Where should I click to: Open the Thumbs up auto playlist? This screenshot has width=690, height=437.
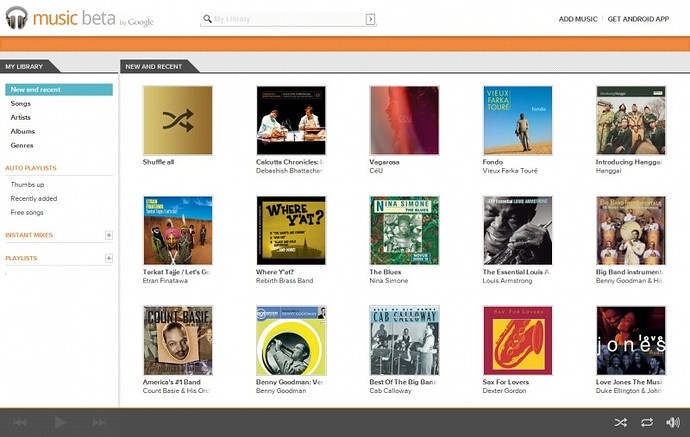27,184
